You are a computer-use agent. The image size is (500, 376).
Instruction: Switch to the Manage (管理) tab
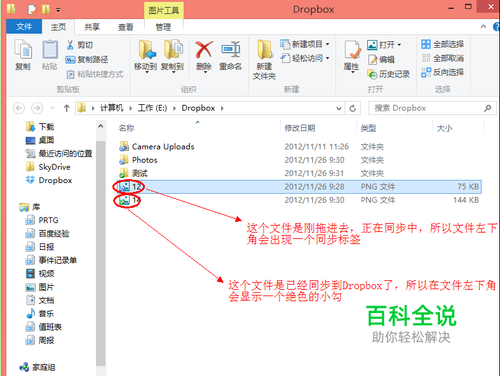point(163,27)
